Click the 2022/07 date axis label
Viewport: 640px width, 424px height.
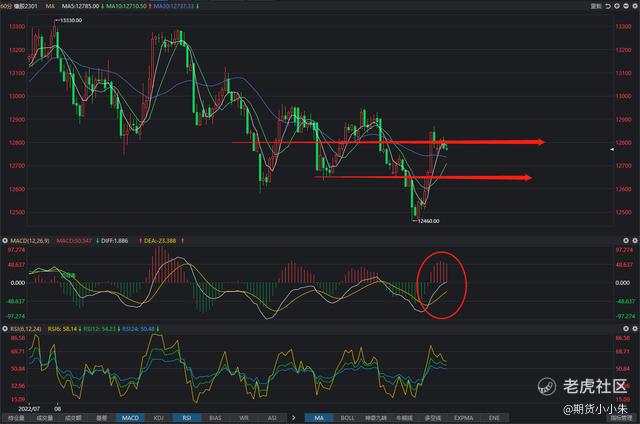point(29,408)
